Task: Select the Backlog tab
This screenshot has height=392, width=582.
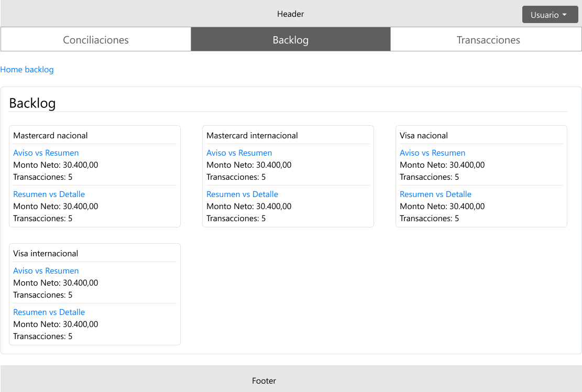Action: click(291, 40)
